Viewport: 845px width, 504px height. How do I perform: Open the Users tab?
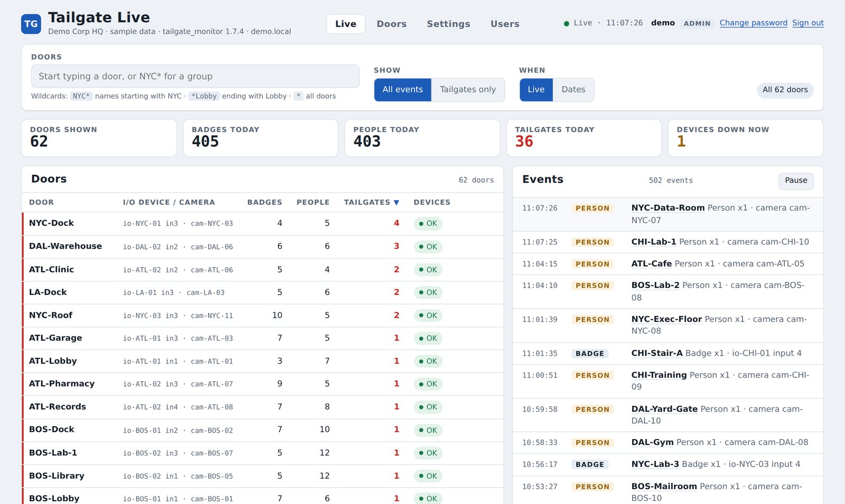coord(505,24)
